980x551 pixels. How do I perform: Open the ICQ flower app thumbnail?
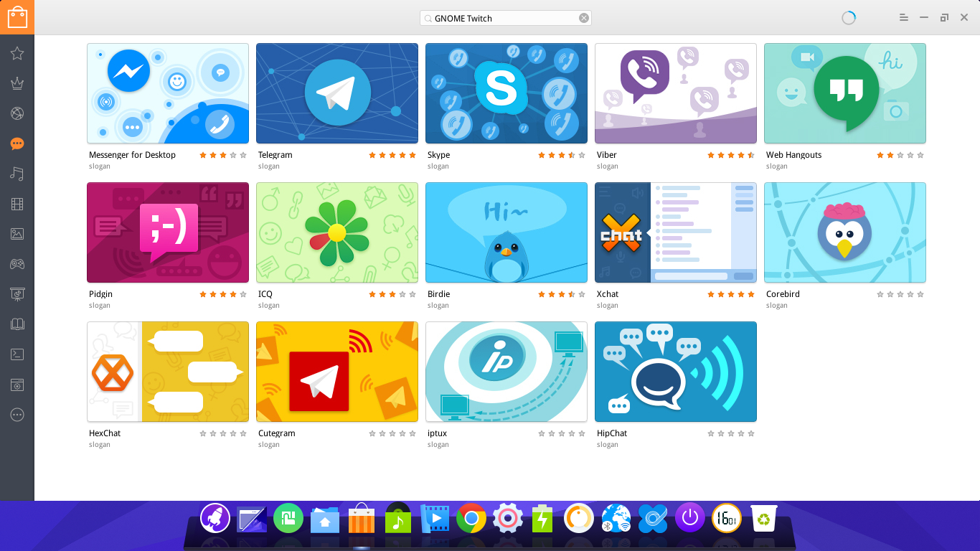[337, 232]
